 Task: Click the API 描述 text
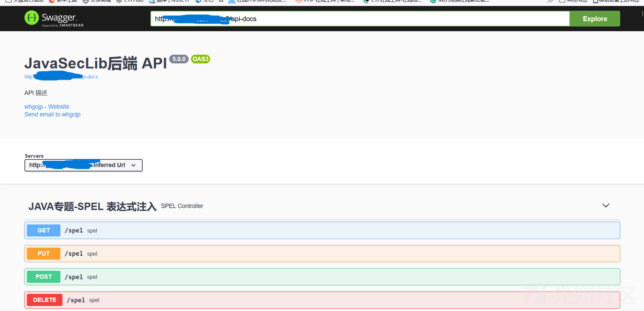coord(36,93)
